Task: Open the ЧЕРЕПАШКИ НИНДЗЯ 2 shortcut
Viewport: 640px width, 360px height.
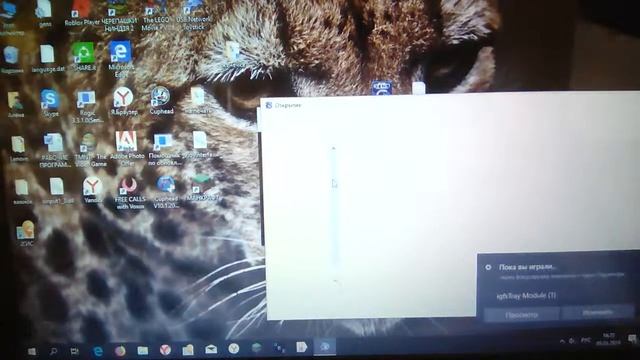Action: point(118,16)
